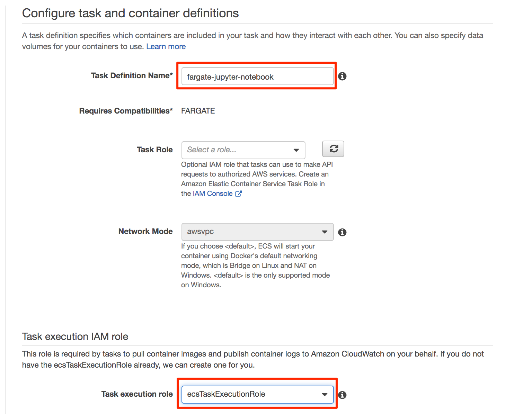This screenshot has height=414, width=532.
Task: Click the Configure task and container definitions heading
Action: tap(131, 13)
